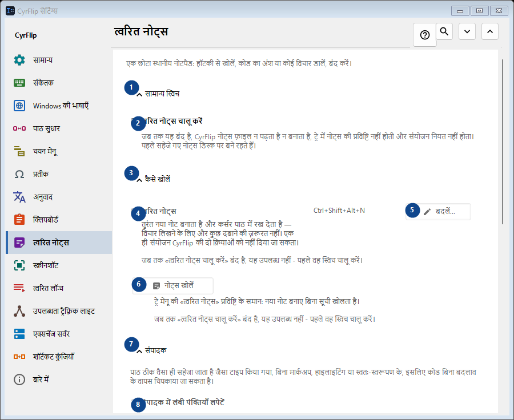Click the बदलें... hotkey button
This screenshot has width=514, height=420.
(x=439, y=212)
